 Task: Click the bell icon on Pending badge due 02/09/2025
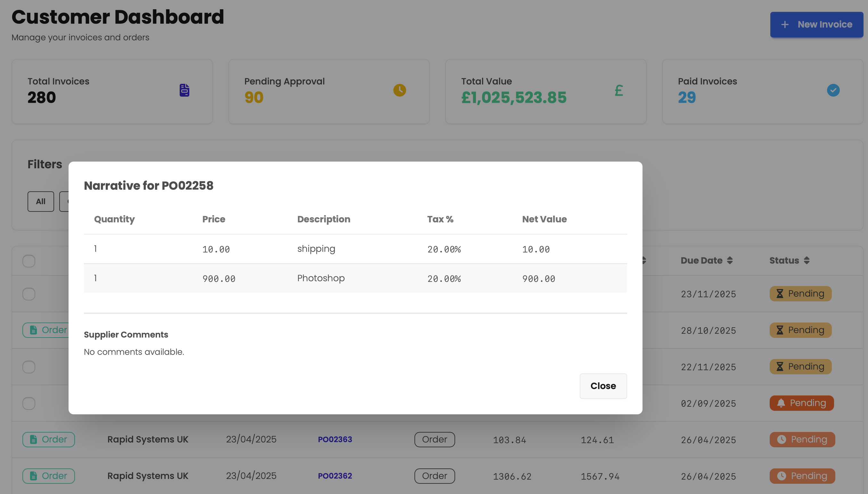coord(781,403)
